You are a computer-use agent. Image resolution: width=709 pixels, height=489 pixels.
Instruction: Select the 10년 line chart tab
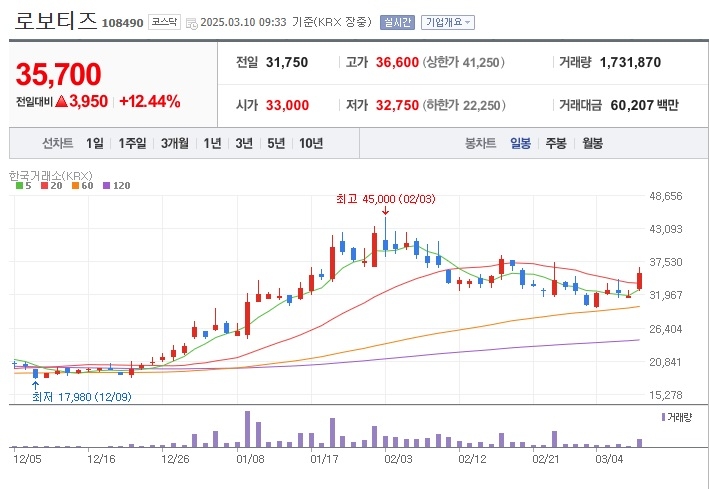pyautogui.click(x=311, y=143)
